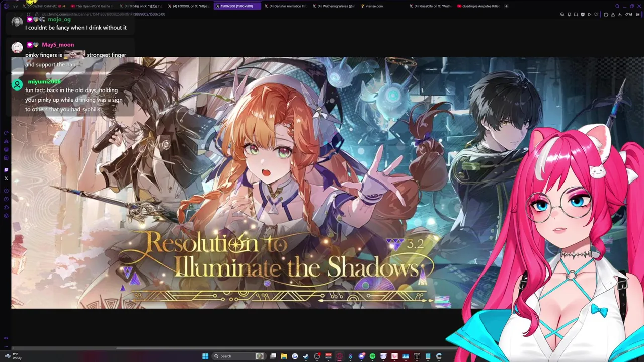Click Windows Start button
644x362 pixels.
205,356
